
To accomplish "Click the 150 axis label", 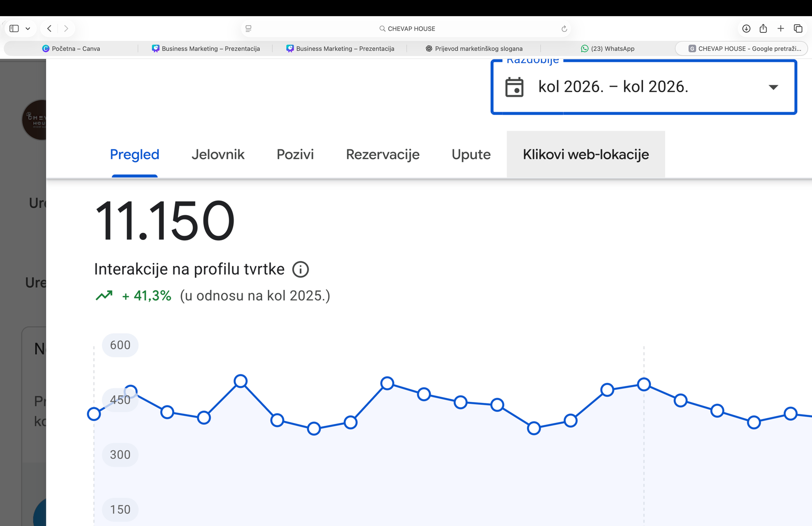I will 120,509.
